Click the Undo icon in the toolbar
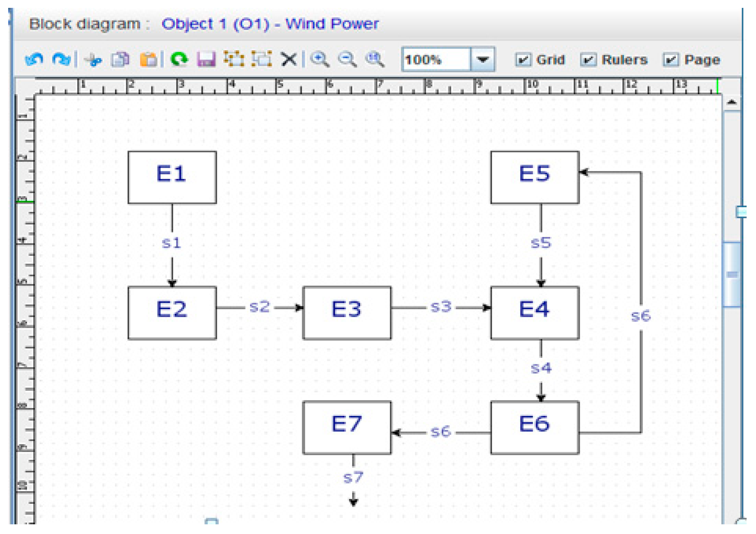The width and height of the screenshot is (756, 534). click(34, 60)
